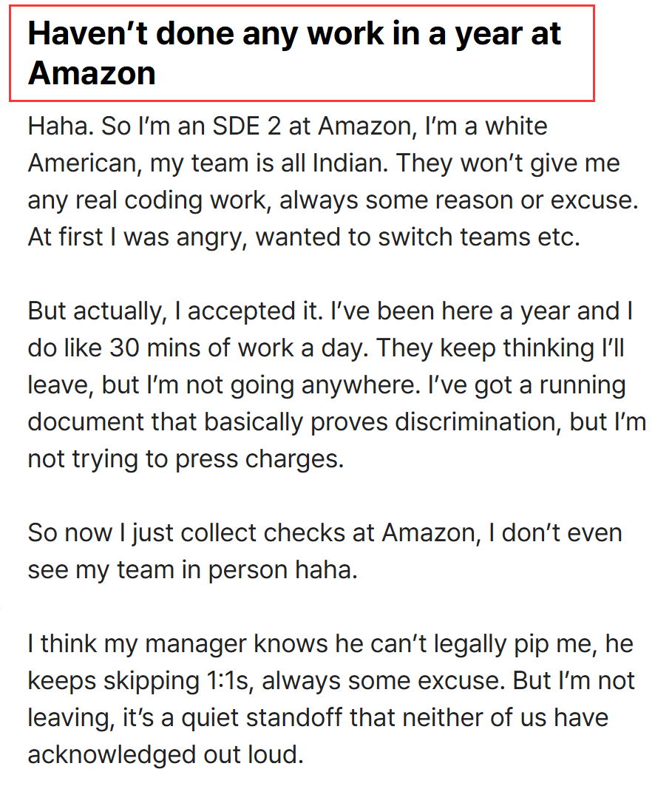The height and width of the screenshot is (786, 672).
Task: Click the paragraph beginning "But actually, I accepted it"
Action: point(337,385)
